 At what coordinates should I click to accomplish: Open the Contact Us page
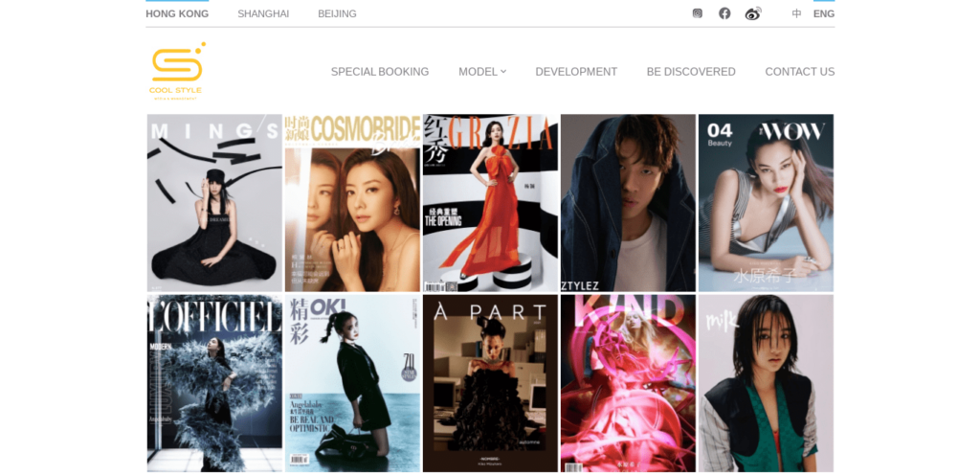799,72
